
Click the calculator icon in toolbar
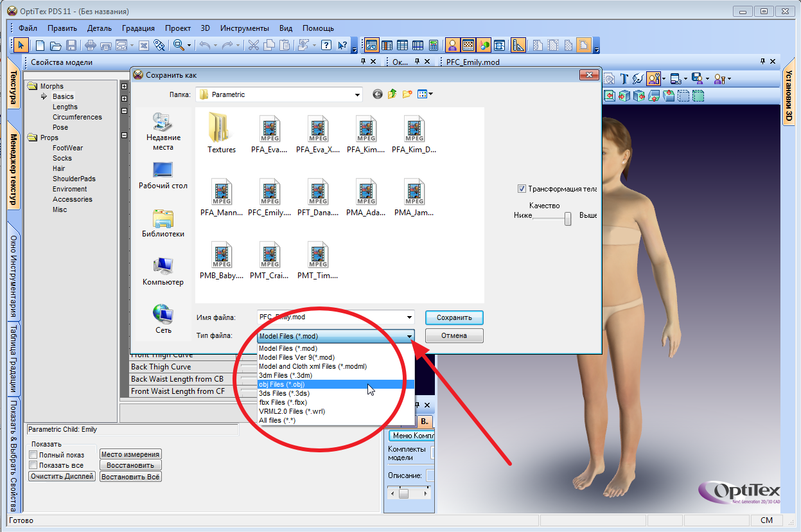[434, 45]
